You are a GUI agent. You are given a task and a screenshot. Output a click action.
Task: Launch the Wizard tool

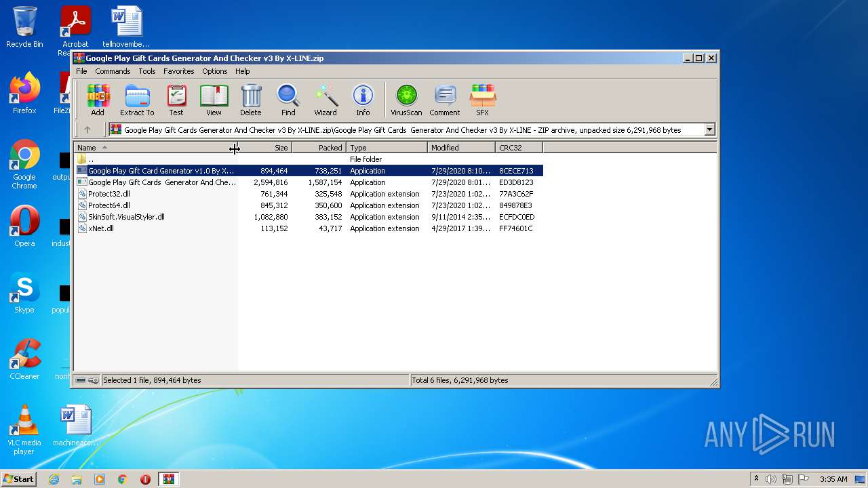pyautogui.click(x=325, y=100)
